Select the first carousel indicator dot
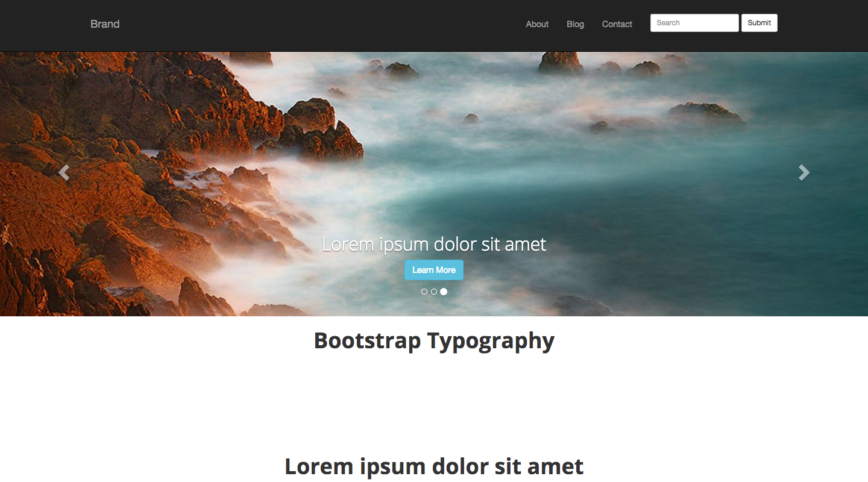The height and width of the screenshot is (482, 868). (424, 292)
